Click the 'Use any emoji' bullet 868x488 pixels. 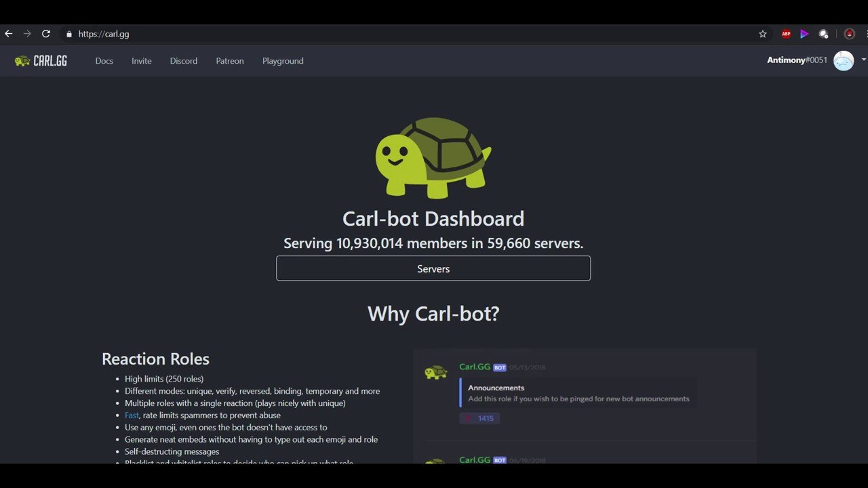[226, 427]
